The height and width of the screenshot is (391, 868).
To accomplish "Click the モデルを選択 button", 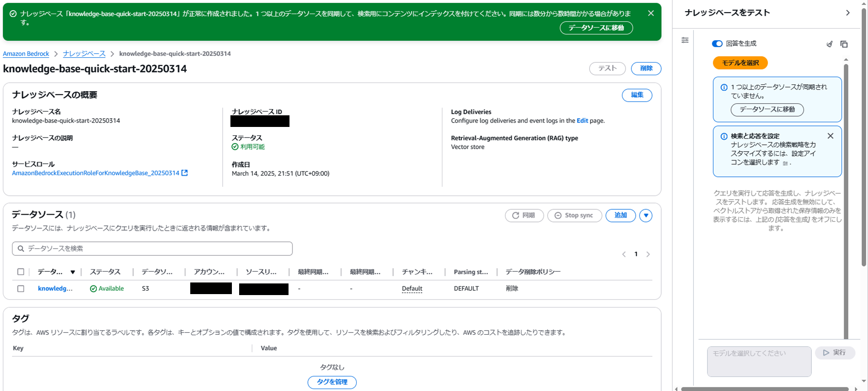I will (740, 63).
